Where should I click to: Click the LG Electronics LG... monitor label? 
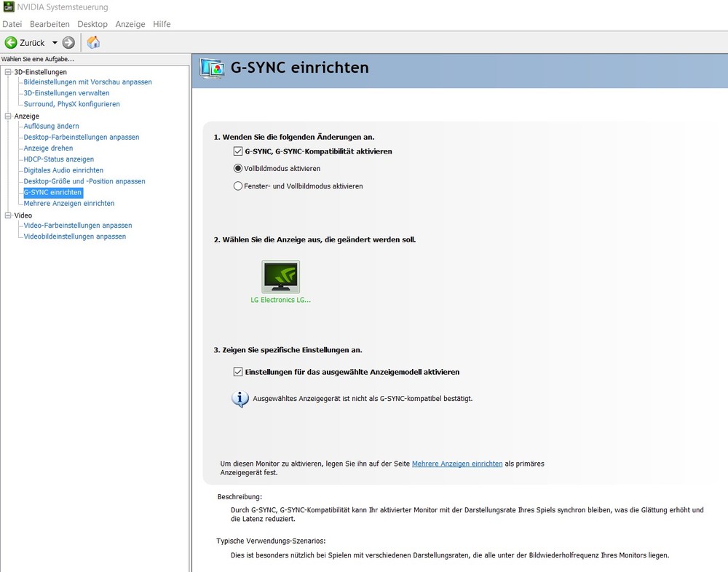pyautogui.click(x=281, y=300)
